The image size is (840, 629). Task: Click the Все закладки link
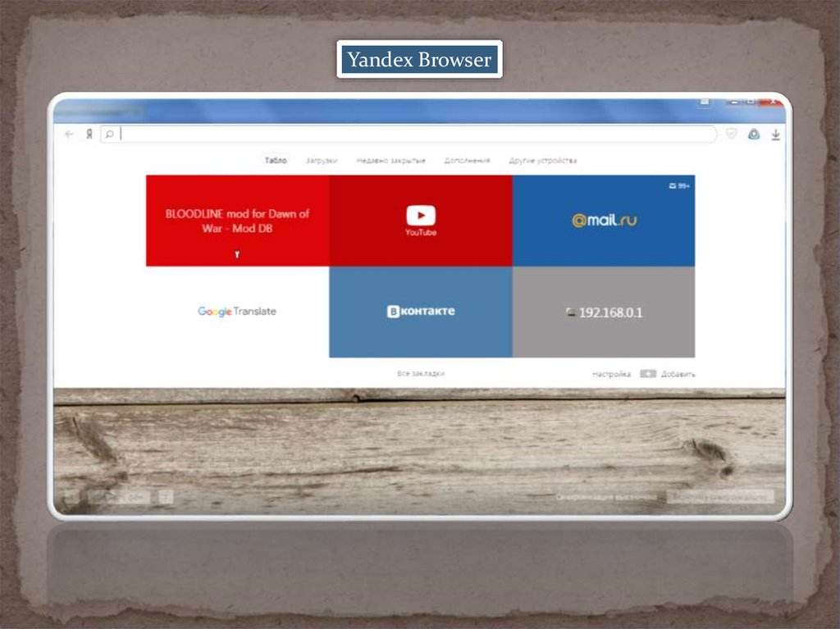point(421,373)
